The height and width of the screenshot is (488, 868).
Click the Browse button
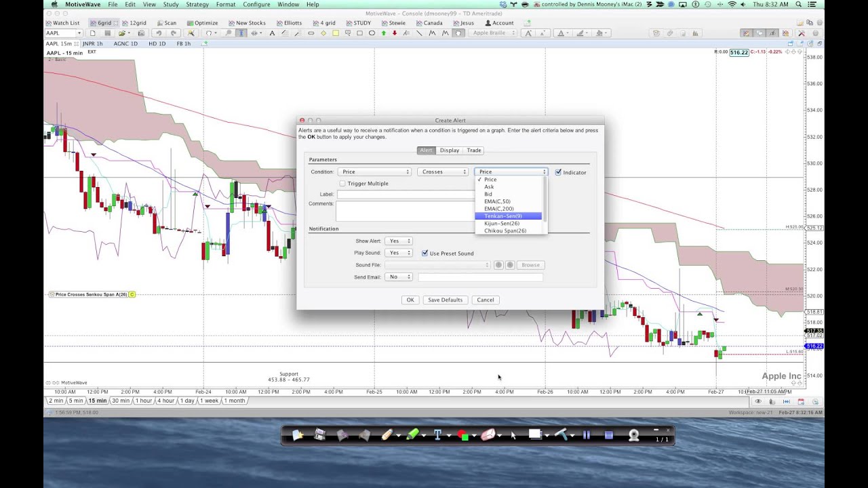pos(531,265)
